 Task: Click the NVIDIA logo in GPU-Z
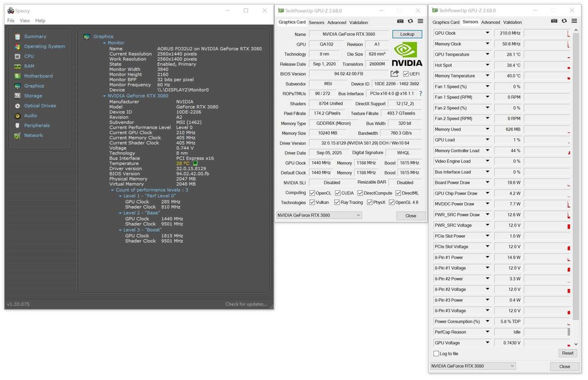(407, 55)
